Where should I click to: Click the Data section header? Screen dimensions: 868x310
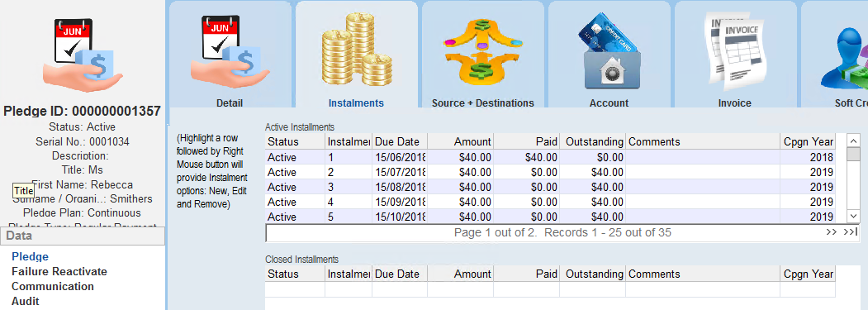[x=83, y=236]
